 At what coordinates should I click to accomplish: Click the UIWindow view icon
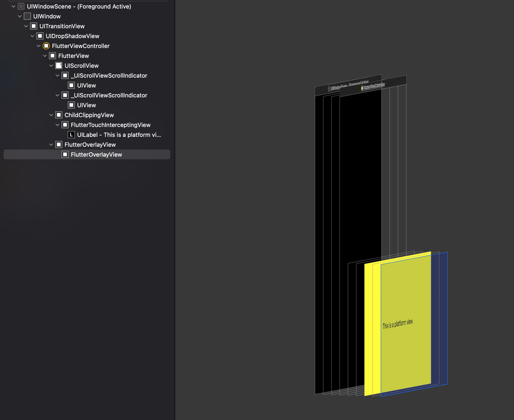click(x=27, y=16)
